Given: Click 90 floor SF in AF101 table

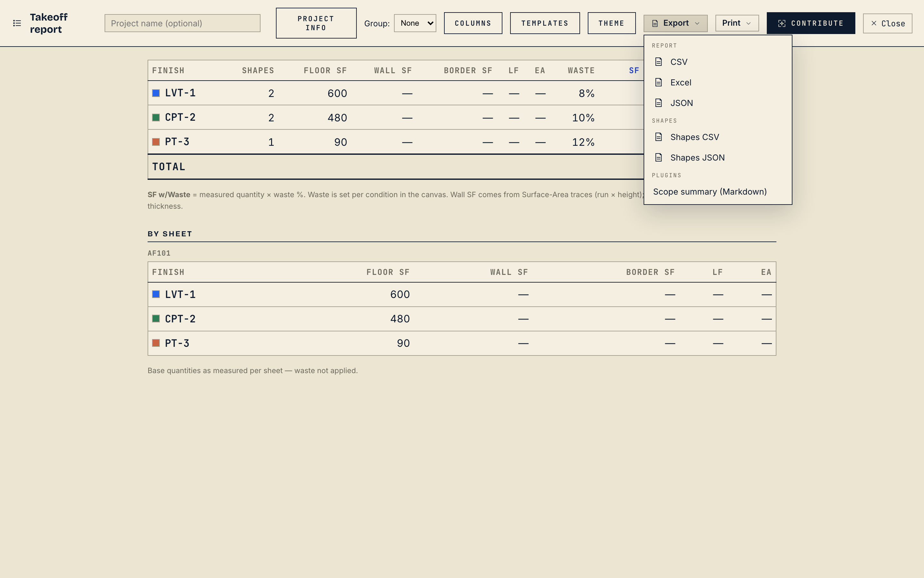Looking at the screenshot, I should pos(403,344).
